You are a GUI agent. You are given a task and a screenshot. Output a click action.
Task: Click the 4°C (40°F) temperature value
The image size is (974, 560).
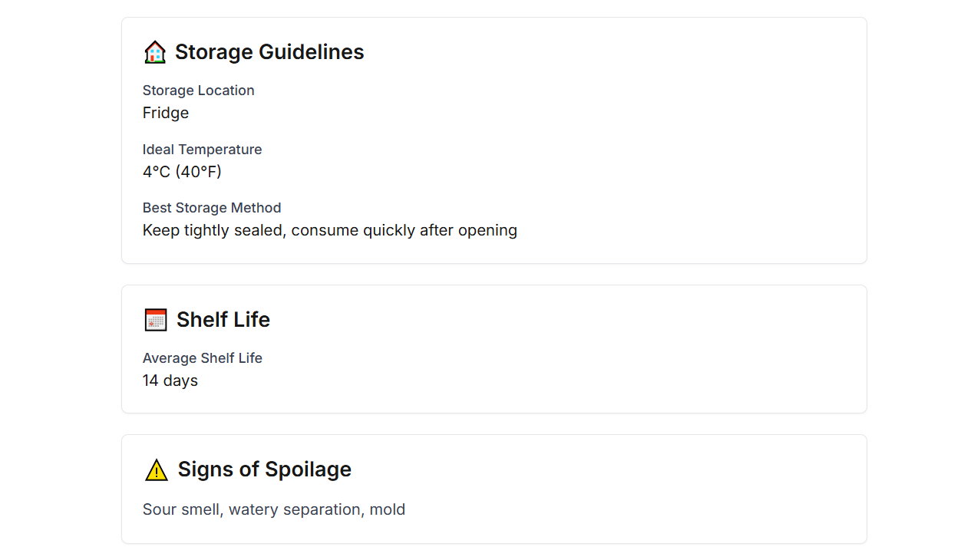(x=182, y=172)
